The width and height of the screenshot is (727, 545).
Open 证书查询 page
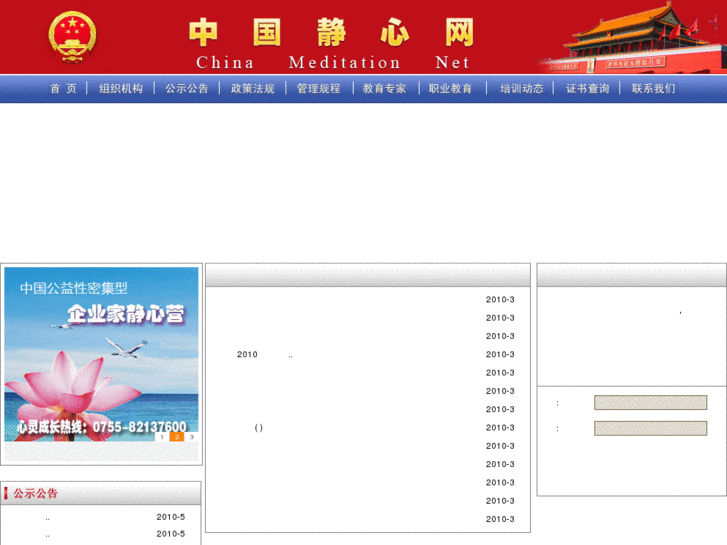coord(587,89)
